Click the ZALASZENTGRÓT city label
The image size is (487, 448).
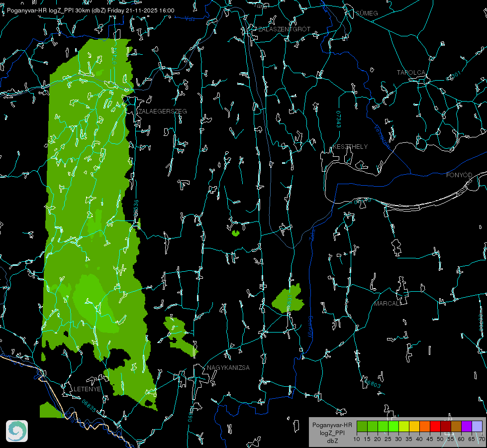(x=284, y=29)
